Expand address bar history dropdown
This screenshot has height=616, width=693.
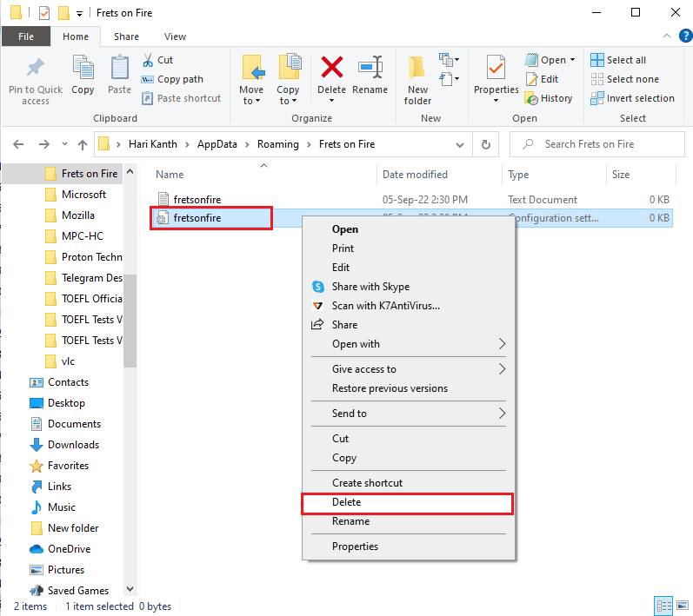(x=460, y=145)
